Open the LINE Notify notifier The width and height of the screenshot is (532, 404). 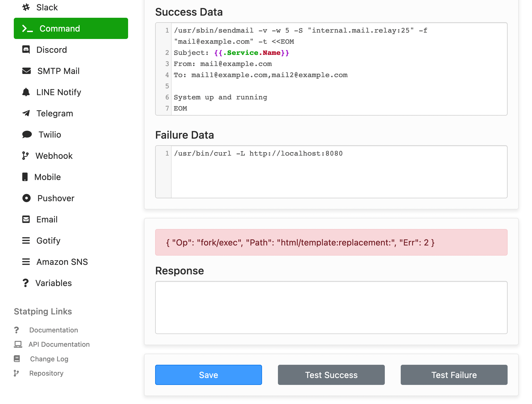pos(71,92)
